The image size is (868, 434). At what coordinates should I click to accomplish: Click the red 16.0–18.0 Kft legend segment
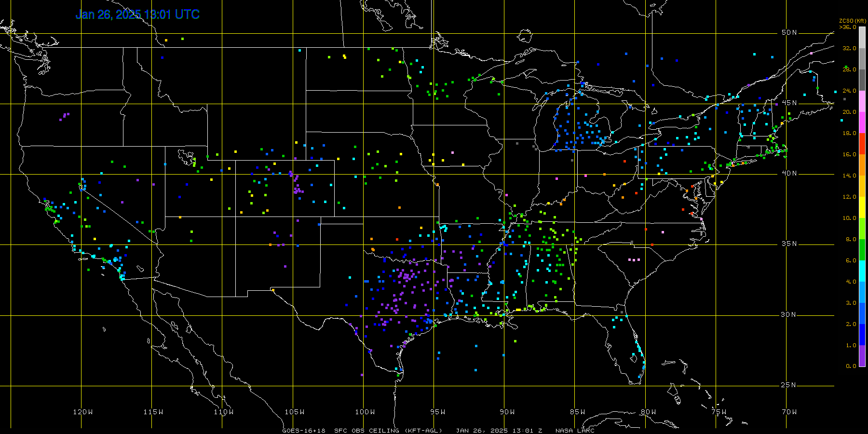click(862, 144)
